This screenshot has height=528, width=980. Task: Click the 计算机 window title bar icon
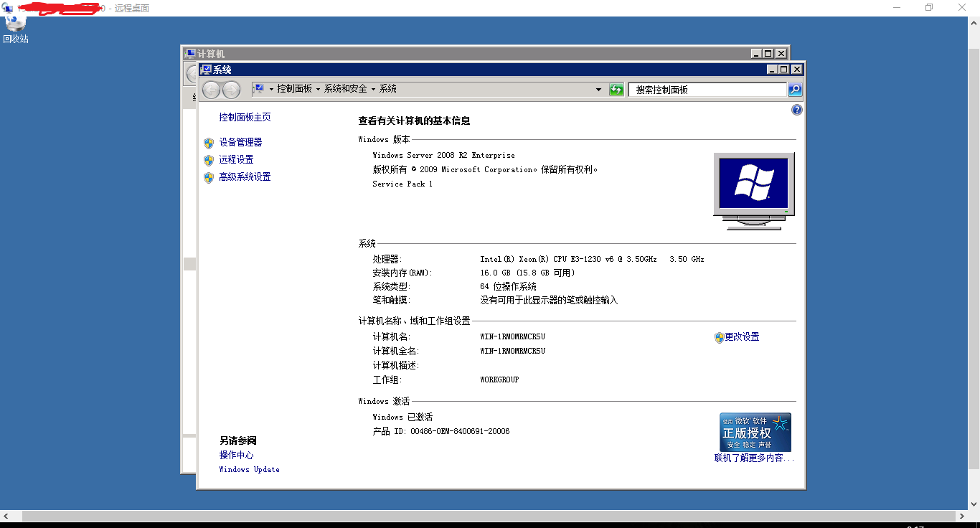click(x=190, y=54)
